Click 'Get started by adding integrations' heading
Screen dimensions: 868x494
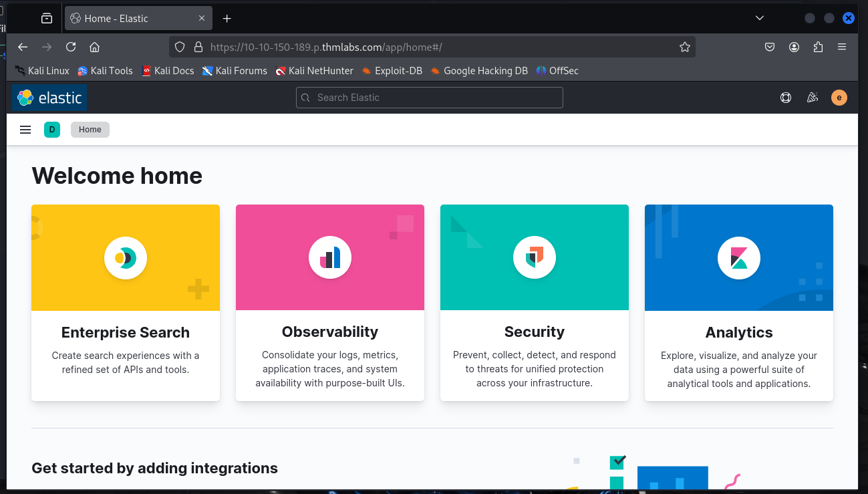(x=154, y=468)
